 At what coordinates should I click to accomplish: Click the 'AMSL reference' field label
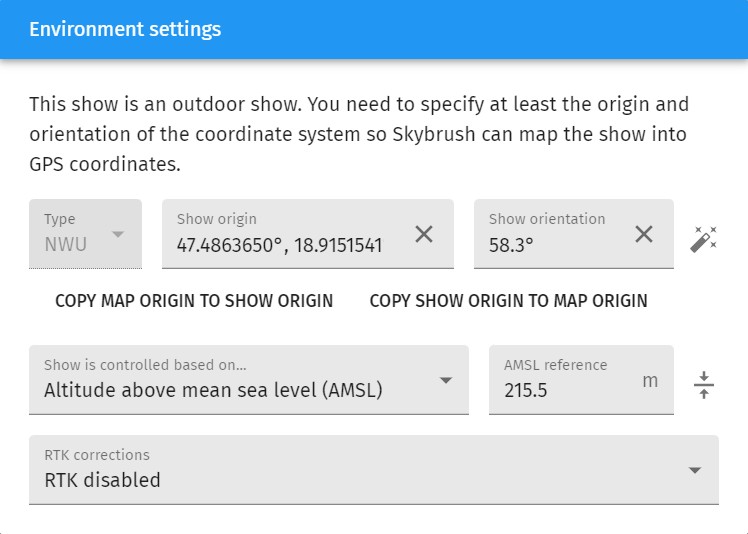tap(555, 365)
